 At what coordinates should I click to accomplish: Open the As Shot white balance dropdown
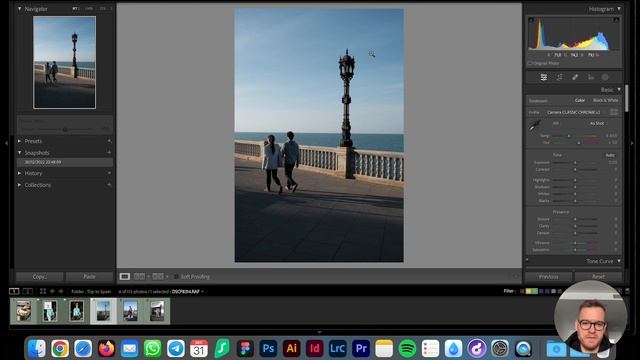click(x=598, y=123)
